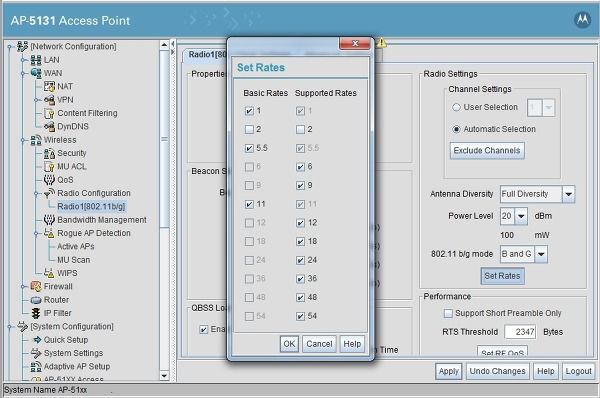Click the Exclude Channels button
Viewport: 600px width, 398px height.
click(487, 150)
